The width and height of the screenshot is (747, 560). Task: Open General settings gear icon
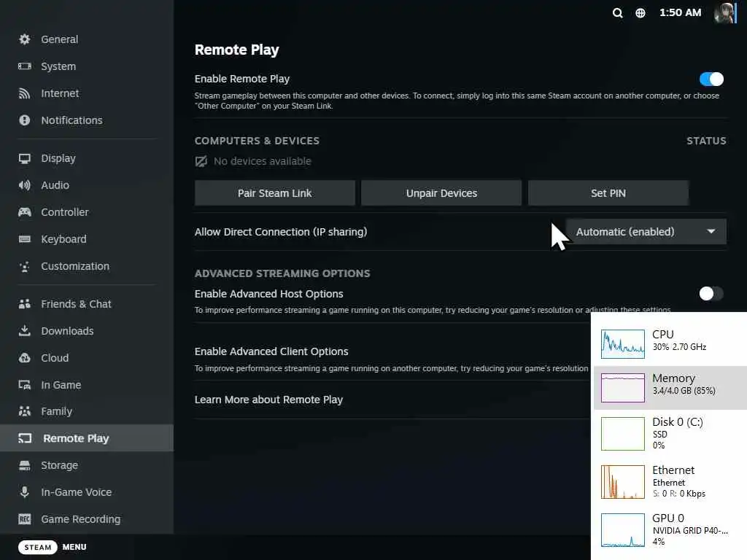coord(24,39)
